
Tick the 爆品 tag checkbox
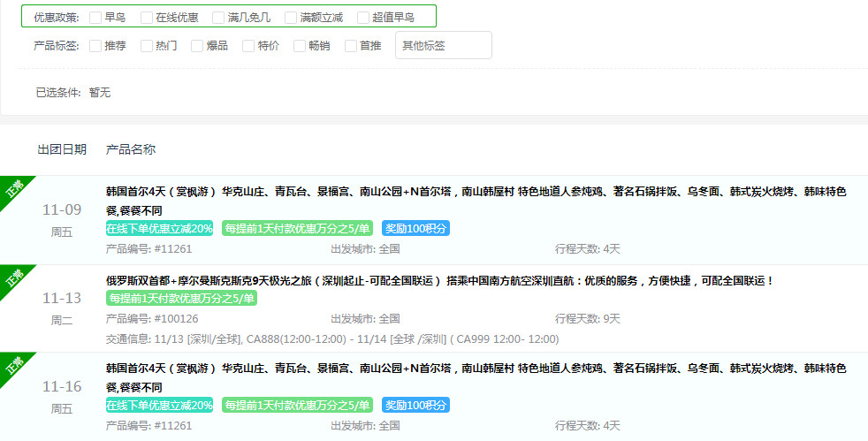(197, 46)
